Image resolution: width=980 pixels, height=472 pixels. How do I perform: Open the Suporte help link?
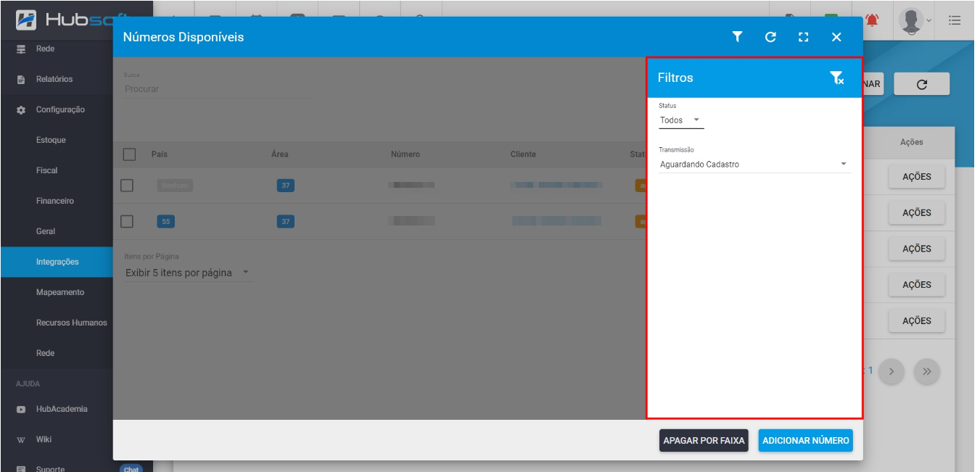click(50, 468)
